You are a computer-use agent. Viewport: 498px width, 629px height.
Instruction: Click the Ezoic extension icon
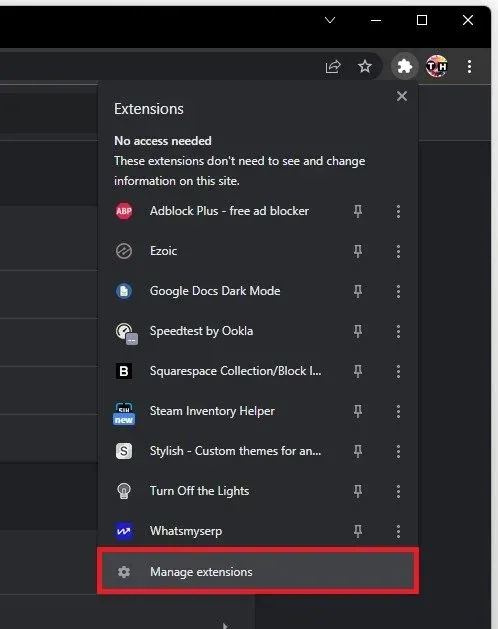tap(124, 251)
